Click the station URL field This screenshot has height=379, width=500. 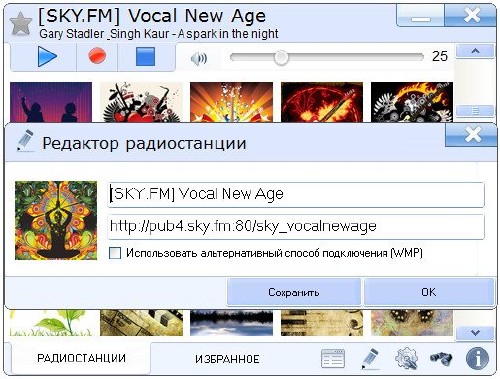point(296,226)
